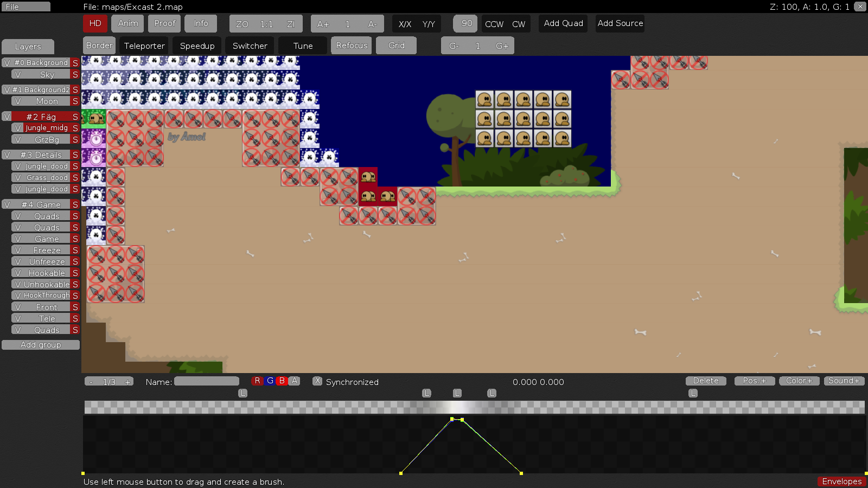Viewport: 868px width, 488px height.
Task: Open the Envelopes tab at bottom right
Action: point(841,481)
